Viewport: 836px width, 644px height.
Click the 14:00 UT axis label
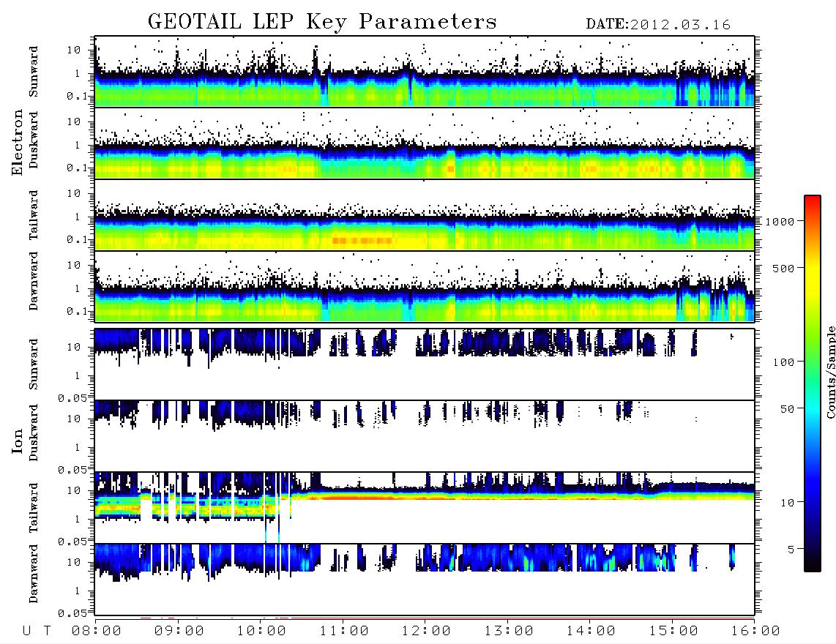tap(591, 632)
